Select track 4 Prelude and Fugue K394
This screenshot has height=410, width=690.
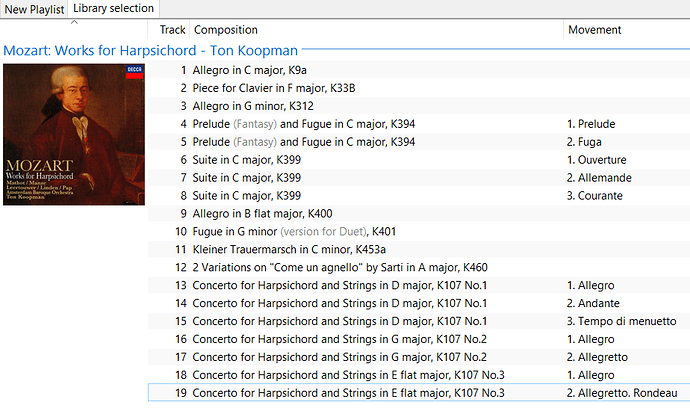pyautogui.click(x=419, y=124)
